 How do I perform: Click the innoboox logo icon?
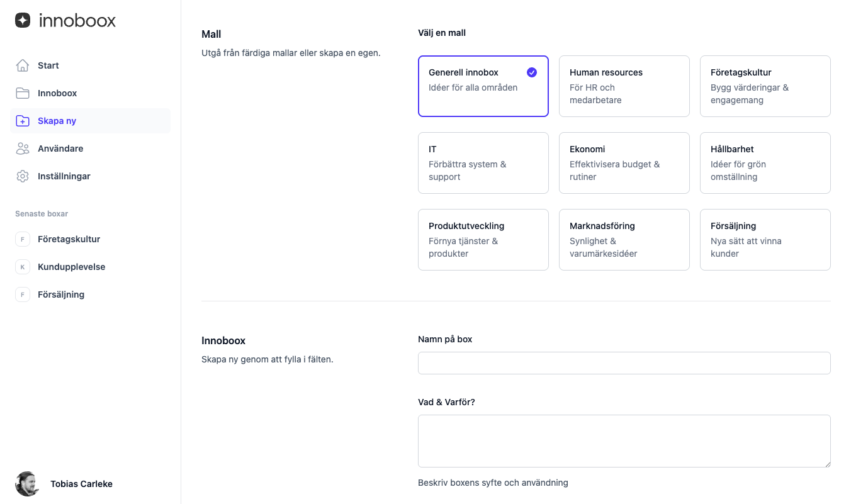coord(23,20)
